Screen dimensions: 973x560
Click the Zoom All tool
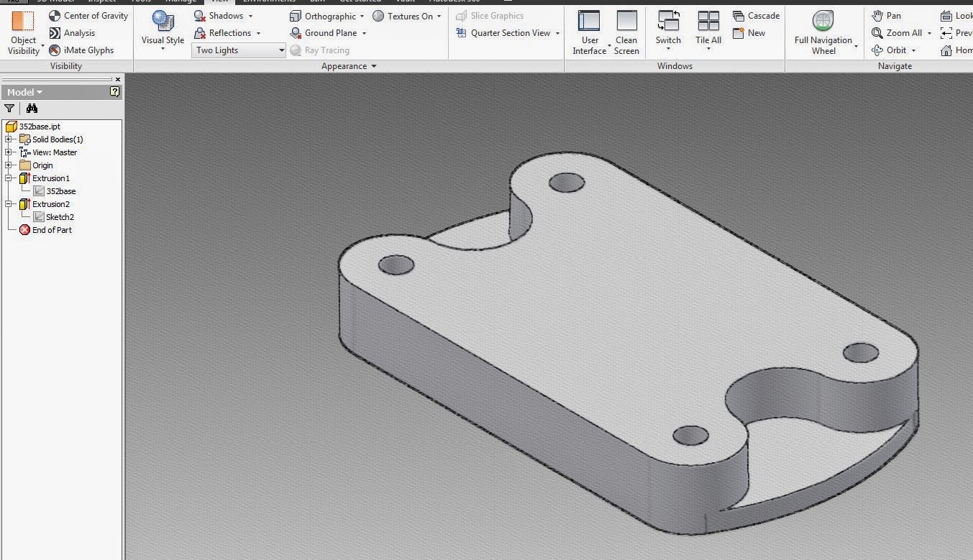click(x=897, y=33)
